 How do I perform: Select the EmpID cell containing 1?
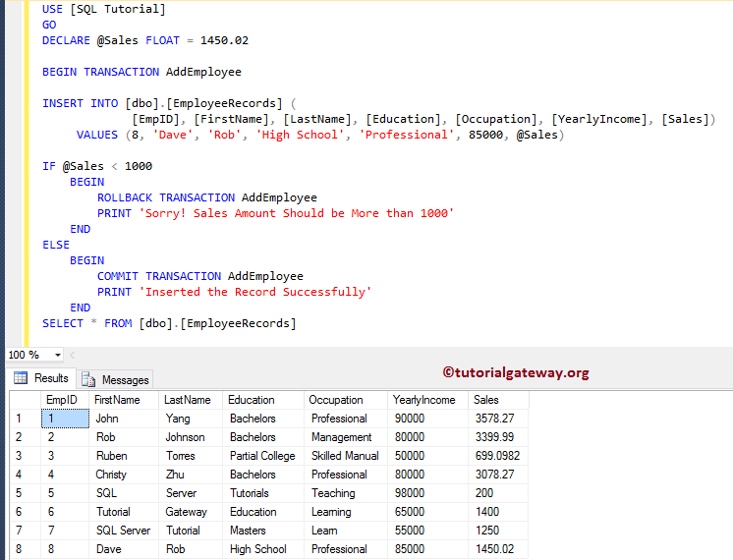(x=62, y=419)
